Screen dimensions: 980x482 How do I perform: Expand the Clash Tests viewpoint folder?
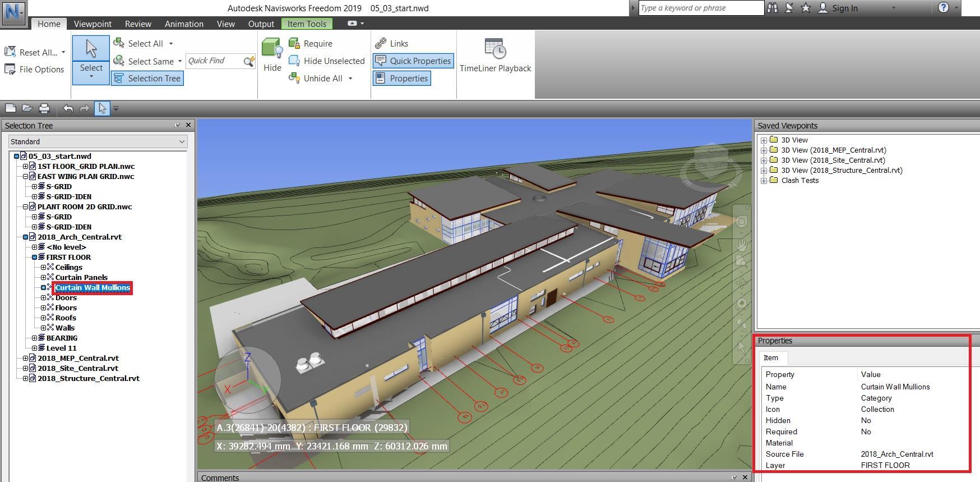[764, 181]
